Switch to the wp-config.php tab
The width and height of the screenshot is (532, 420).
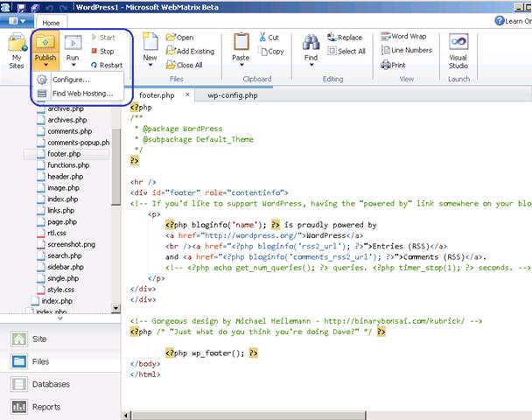click(233, 95)
